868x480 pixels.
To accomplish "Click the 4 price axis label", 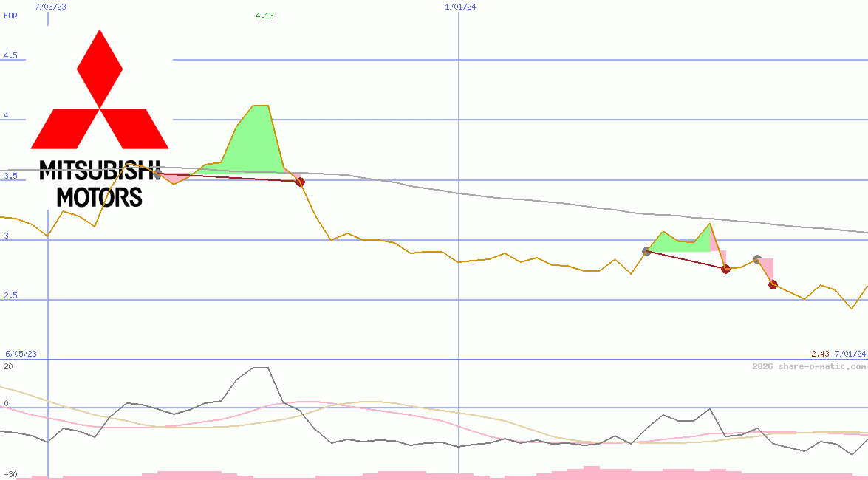I will click(7, 115).
